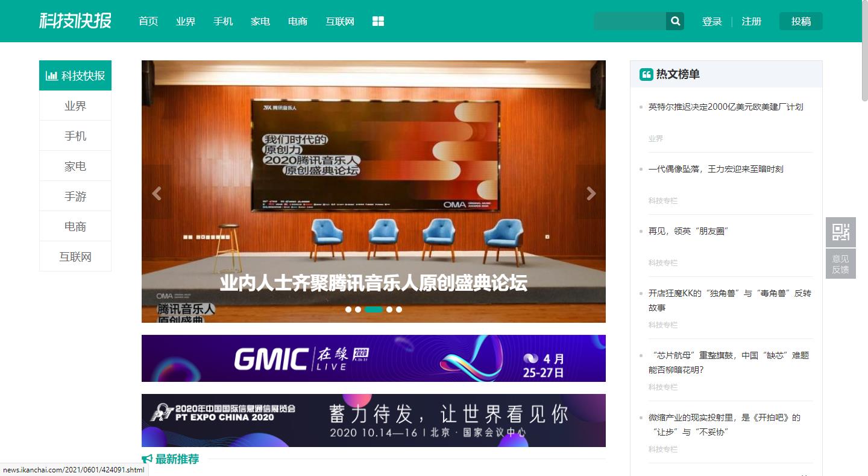The height and width of the screenshot is (476, 868).
Task: Select the second carousel indicator dot
Action: tap(358, 309)
